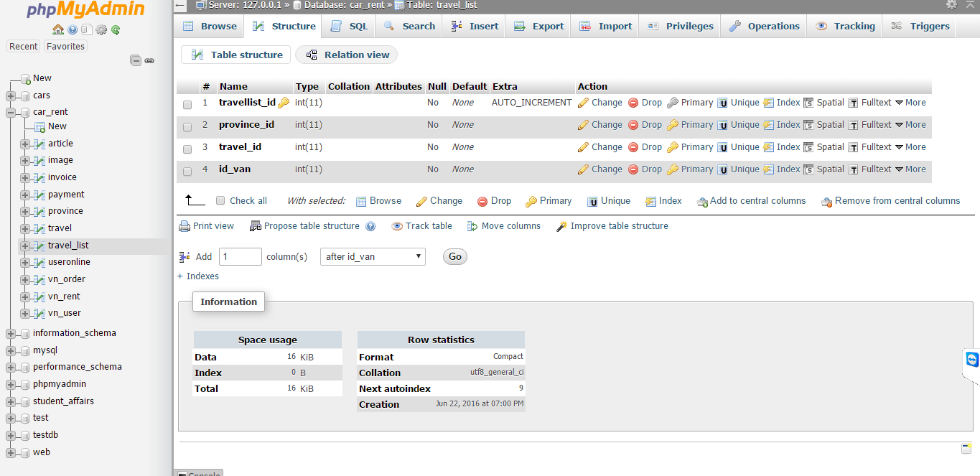Open the Search tab
The width and height of the screenshot is (980, 476).
409,27
